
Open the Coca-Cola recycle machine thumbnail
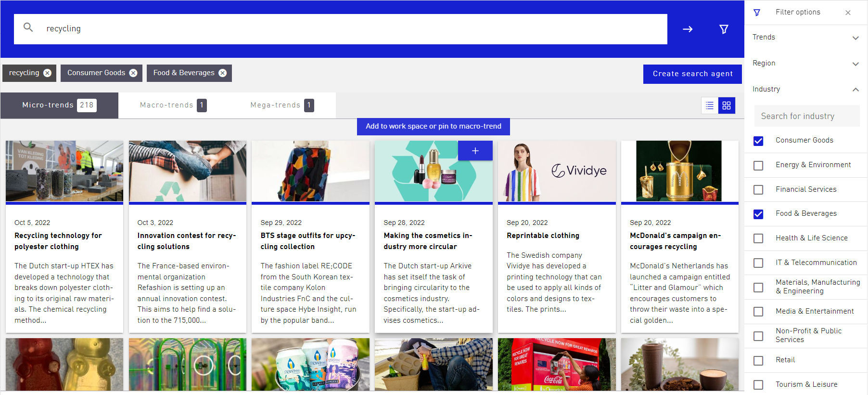557,364
